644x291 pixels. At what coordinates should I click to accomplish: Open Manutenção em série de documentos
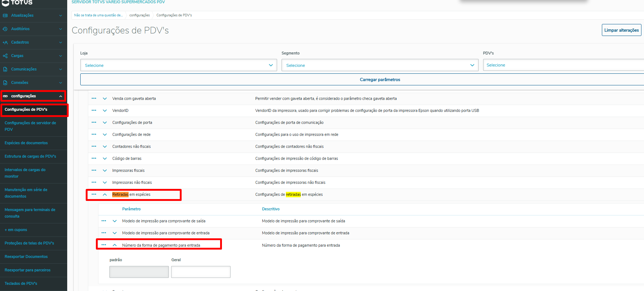tap(33, 193)
